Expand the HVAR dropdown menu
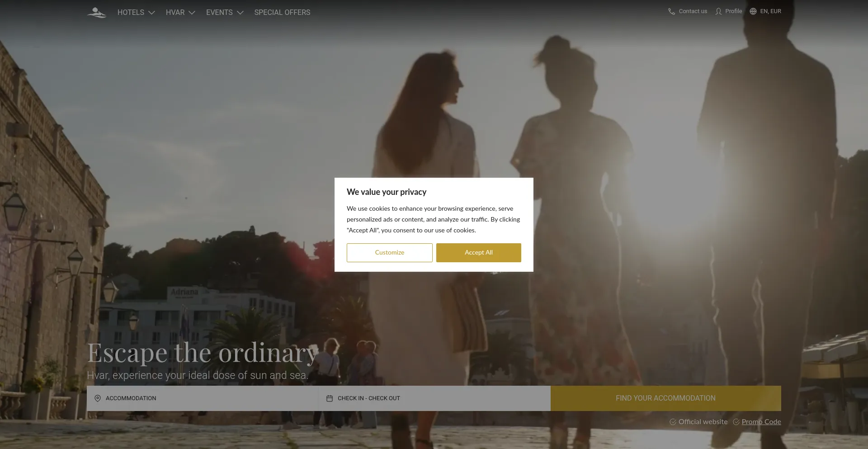The height and width of the screenshot is (449, 868). pyautogui.click(x=180, y=12)
